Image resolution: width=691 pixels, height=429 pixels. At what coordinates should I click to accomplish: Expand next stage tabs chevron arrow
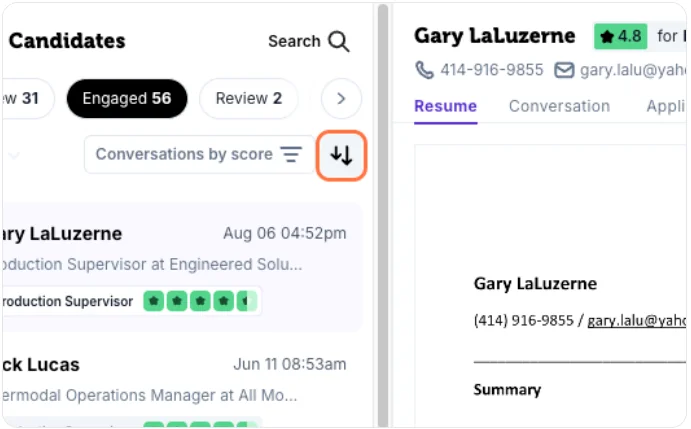click(x=341, y=98)
